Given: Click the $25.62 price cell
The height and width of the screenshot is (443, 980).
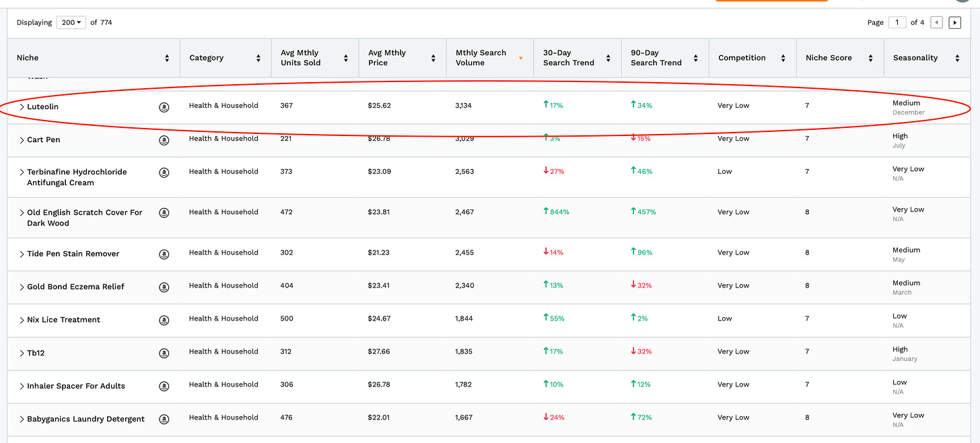Looking at the screenshot, I should click(x=380, y=105).
